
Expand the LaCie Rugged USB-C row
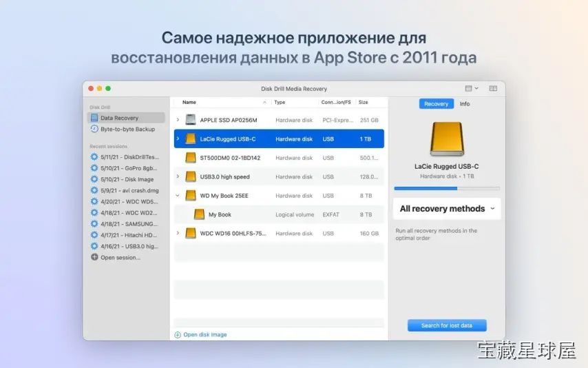click(x=178, y=139)
